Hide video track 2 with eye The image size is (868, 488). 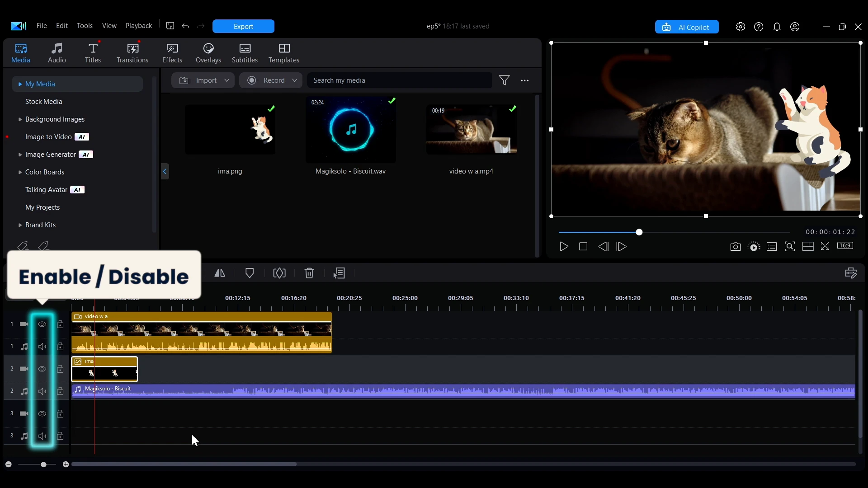tap(42, 369)
